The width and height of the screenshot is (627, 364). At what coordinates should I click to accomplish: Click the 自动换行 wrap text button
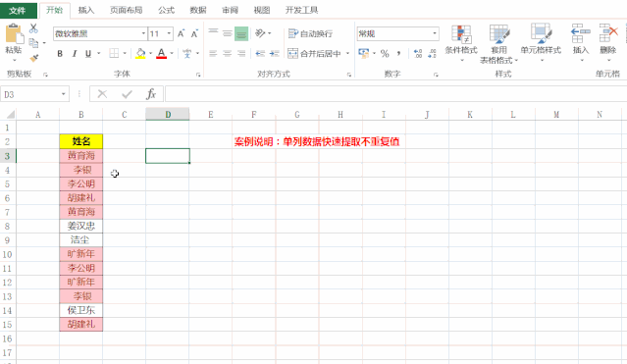(x=310, y=33)
